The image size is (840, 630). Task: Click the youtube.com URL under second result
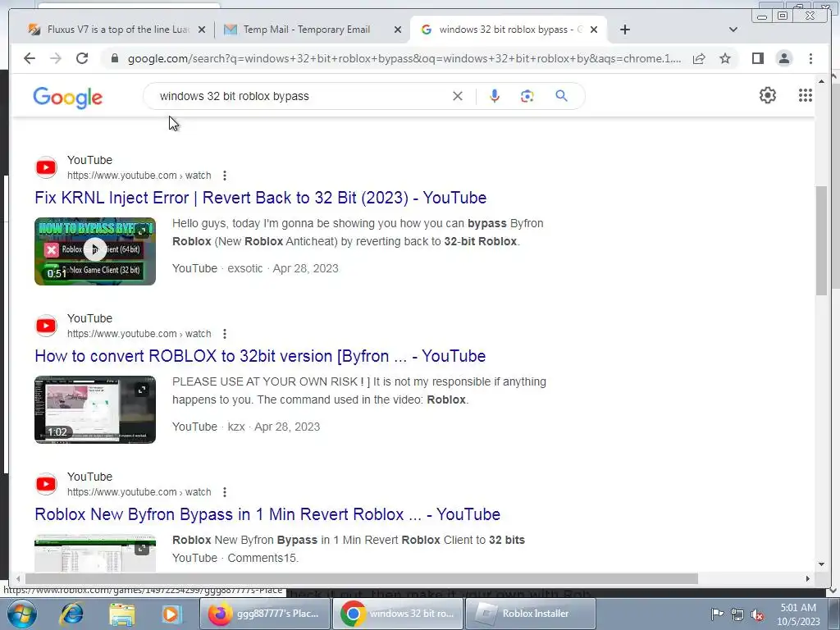pyautogui.click(x=139, y=334)
